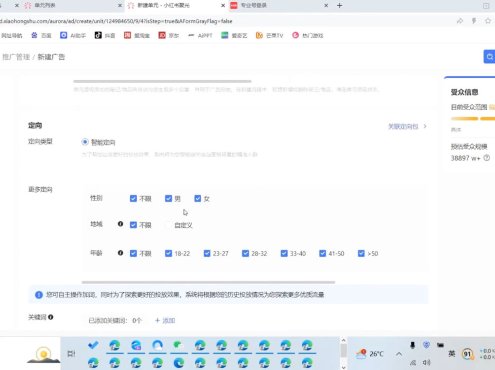Click the task view icon on taskbar
This screenshot has height=370, width=495.
click(x=71, y=354)
